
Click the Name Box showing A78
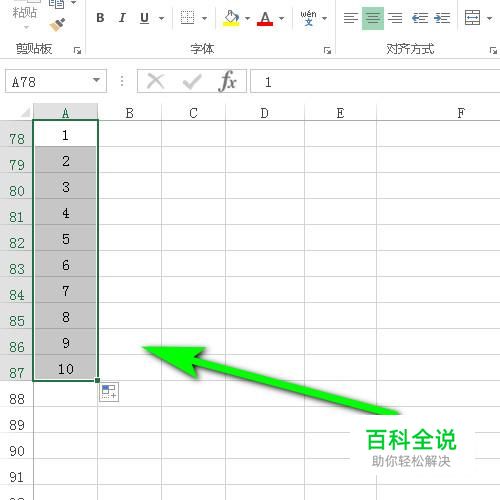click(x=48, y=81)
